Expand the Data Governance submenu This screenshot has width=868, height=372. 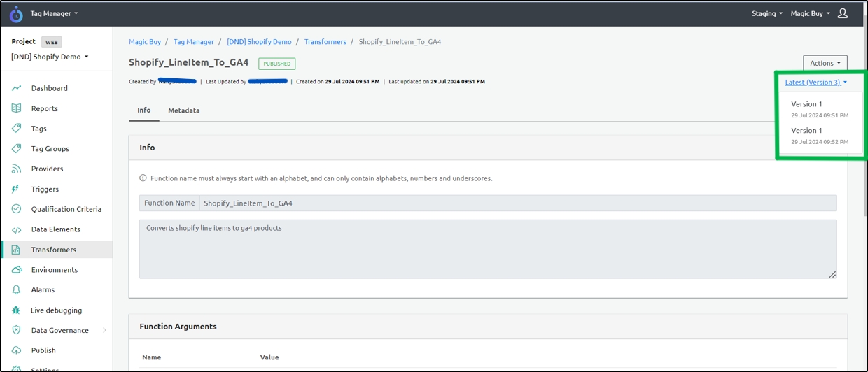point(104,330)
